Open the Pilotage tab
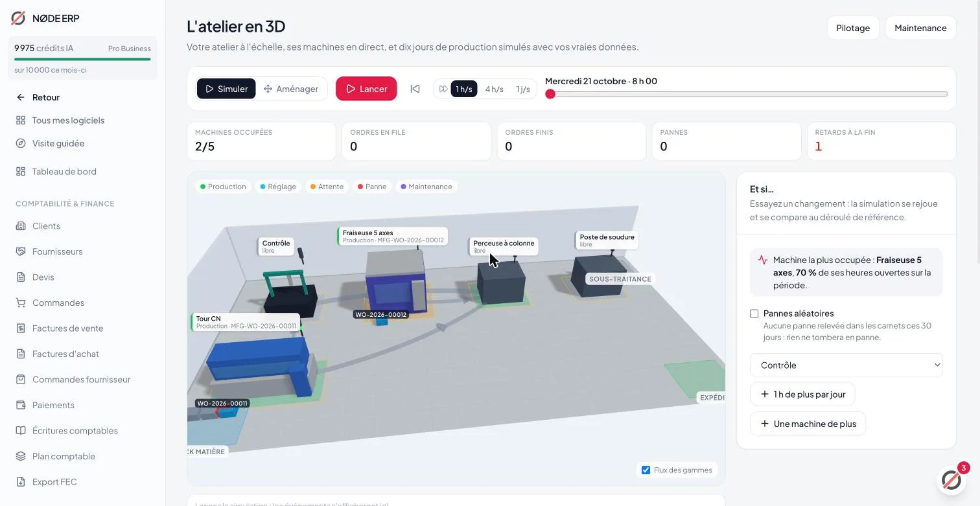The image size is (980, 506). (853, 28)
